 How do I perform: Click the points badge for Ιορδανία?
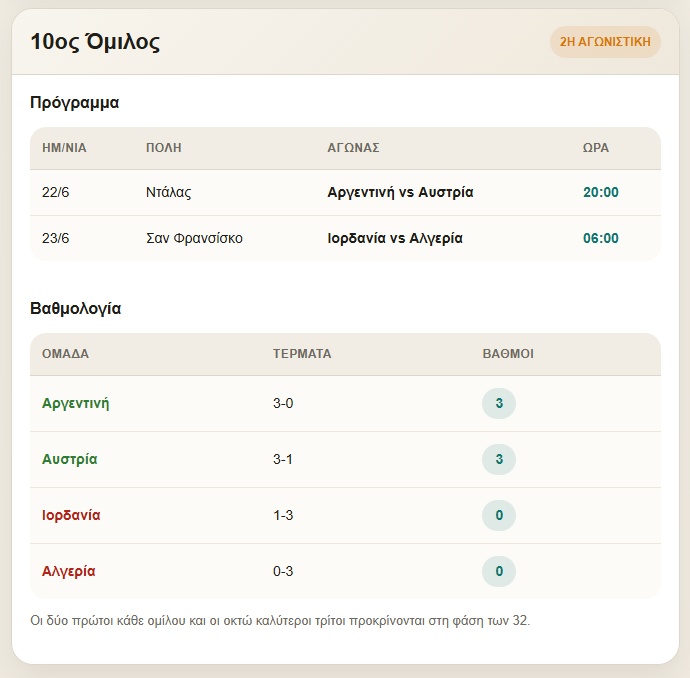tap(499, 515)
